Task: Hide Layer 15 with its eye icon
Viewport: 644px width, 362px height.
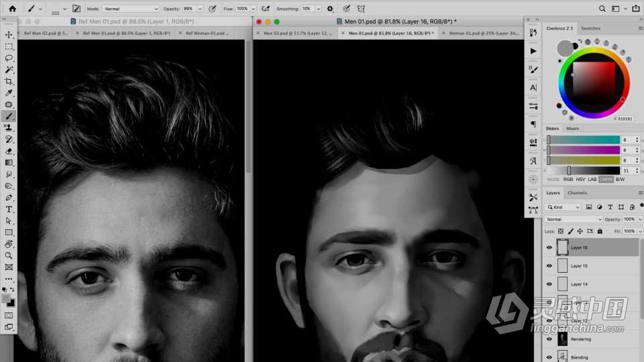Action: click(549, 266)
